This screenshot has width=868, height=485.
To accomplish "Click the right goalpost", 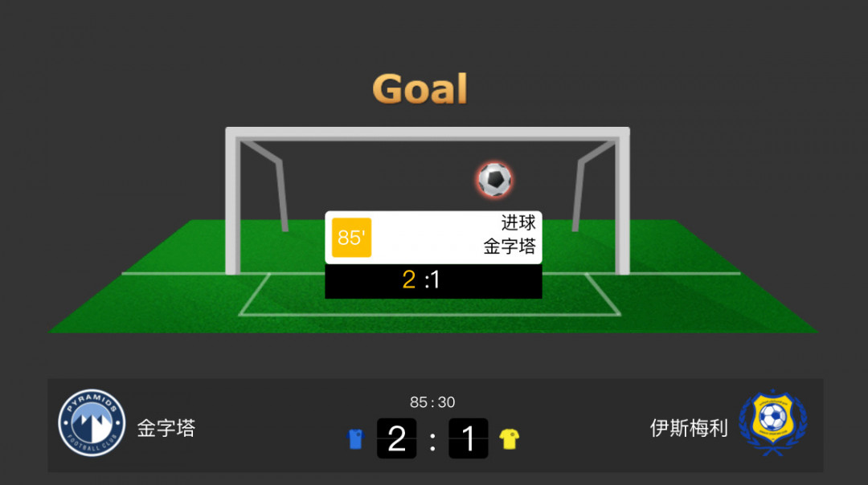I will (x=622, y=202).
